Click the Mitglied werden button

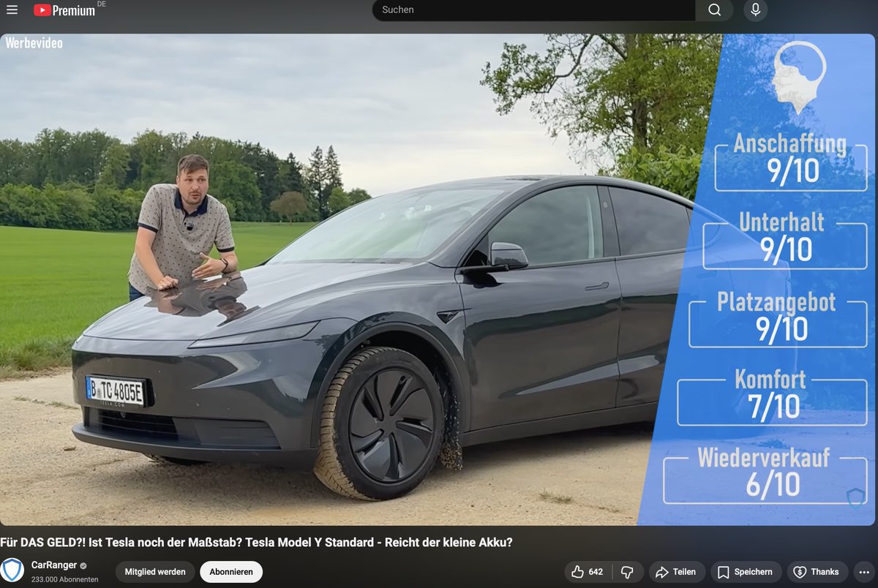pos(155,572)
